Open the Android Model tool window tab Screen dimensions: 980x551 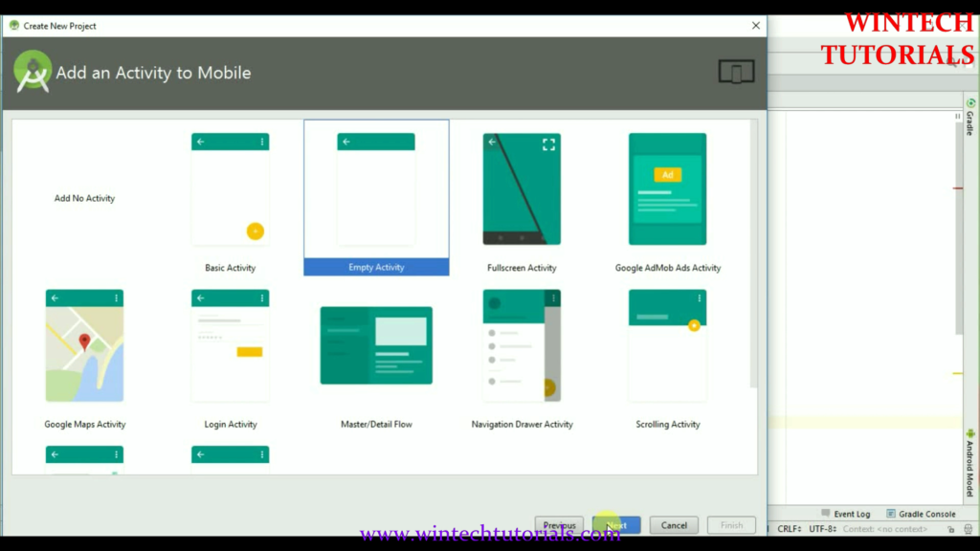point(970,463)
